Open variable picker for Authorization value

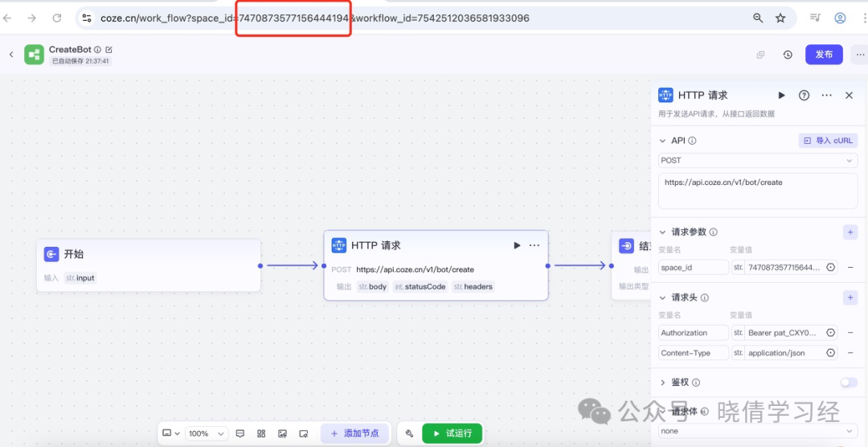(830, 332)
